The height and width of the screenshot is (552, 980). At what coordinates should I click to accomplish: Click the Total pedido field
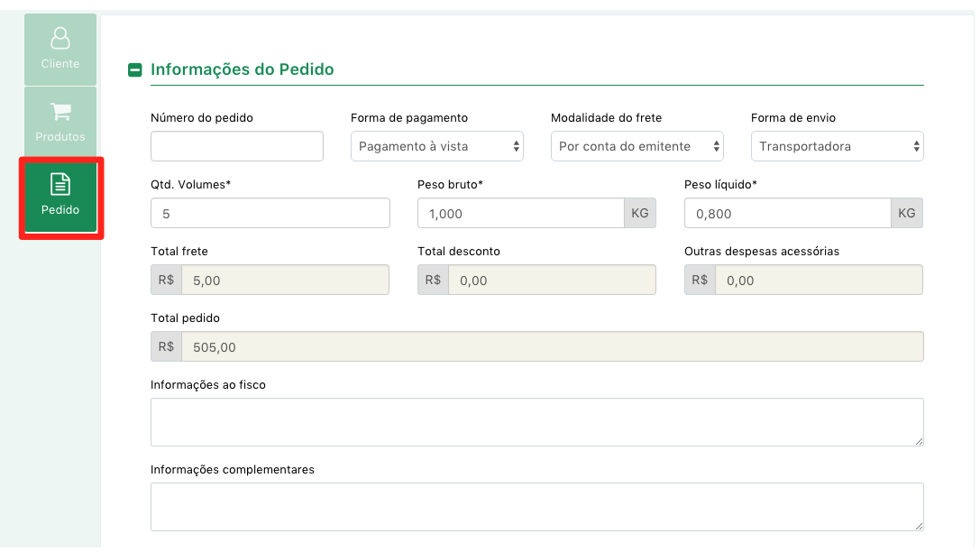click(553, 347)
